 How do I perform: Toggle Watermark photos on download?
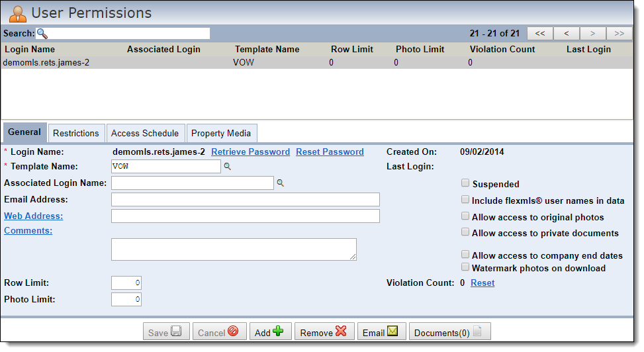pos(465,267)
